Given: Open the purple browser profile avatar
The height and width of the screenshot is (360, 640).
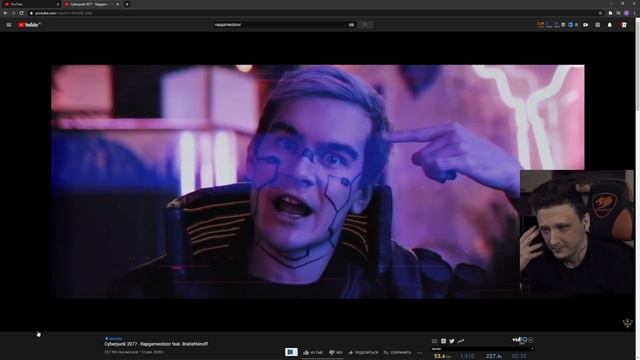Looking at the screenshot, I should [627, 13].
